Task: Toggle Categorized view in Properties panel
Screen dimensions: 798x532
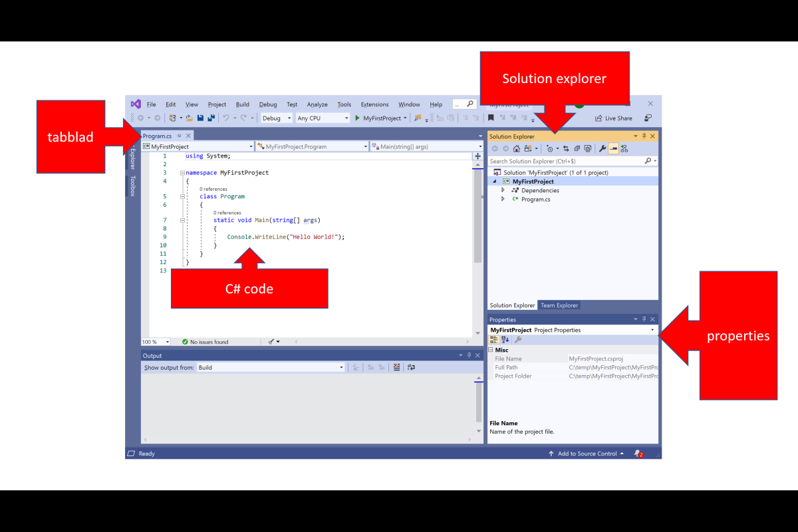Action: click(494, 340)
